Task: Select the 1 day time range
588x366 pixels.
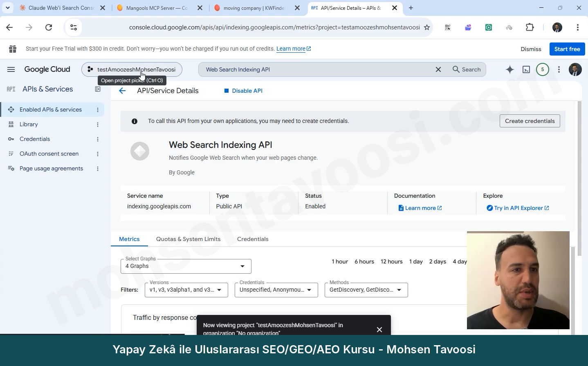Action: click(416, 261)
